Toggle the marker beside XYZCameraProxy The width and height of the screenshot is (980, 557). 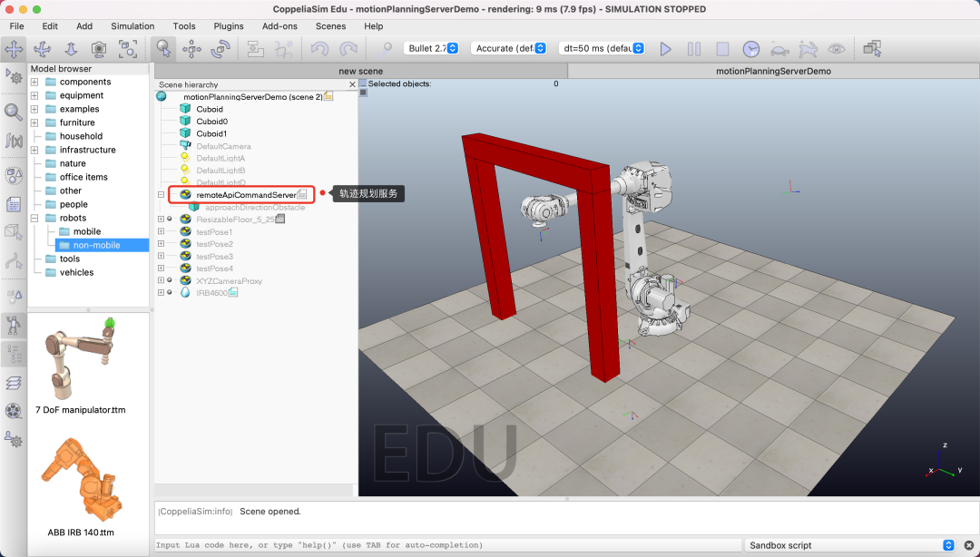pos(169,280)
